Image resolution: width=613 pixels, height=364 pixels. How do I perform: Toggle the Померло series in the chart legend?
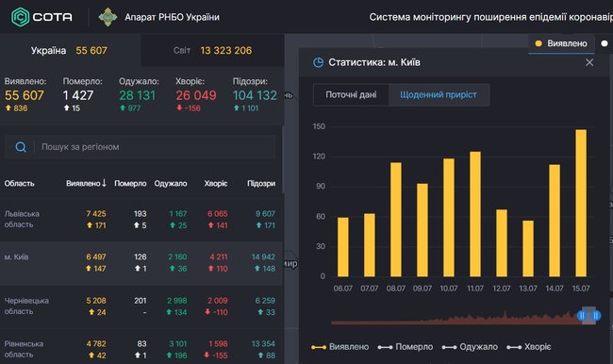406,347
